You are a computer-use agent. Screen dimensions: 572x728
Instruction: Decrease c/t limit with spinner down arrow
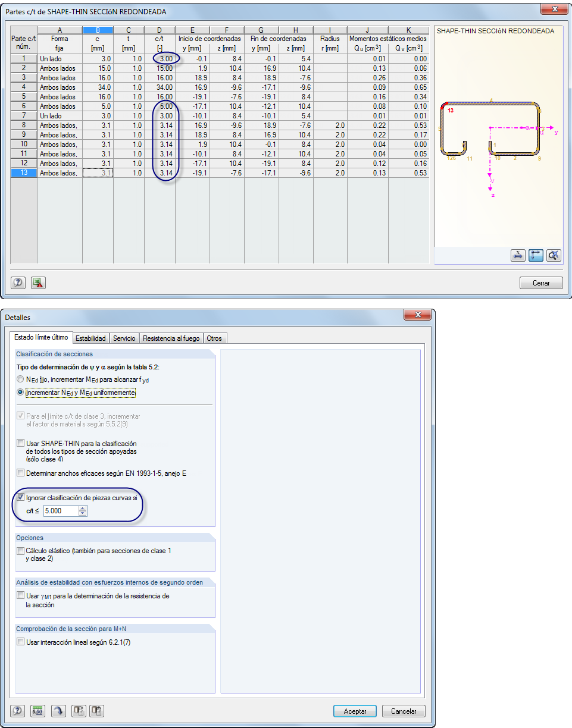click(83, 513)
